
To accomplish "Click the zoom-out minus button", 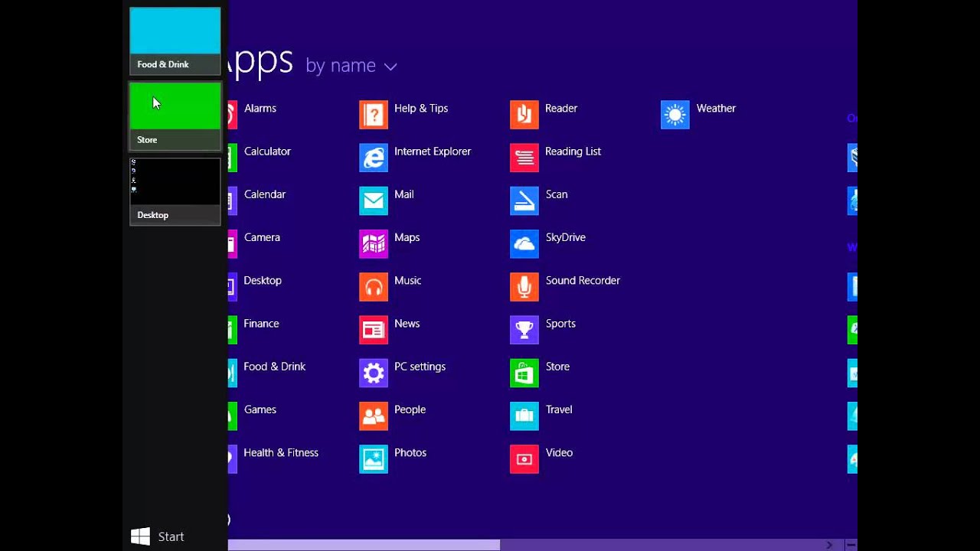I will tap(851, 545).
